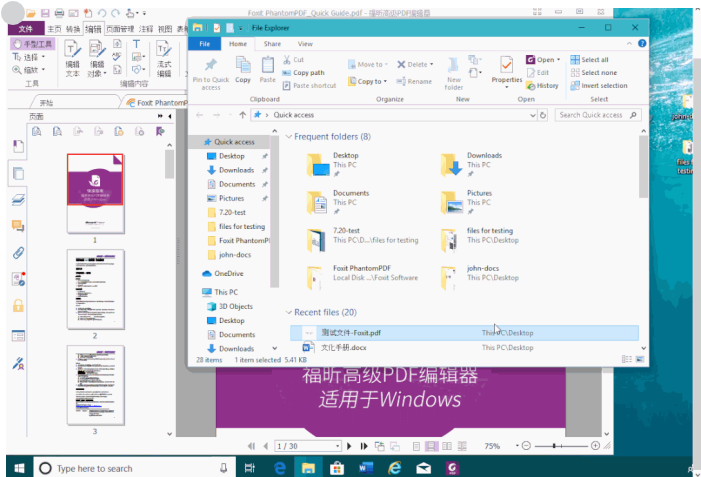Adjust the Foxit zoom slider
Viewport: 701px width, 477px height.
point(554,446)
